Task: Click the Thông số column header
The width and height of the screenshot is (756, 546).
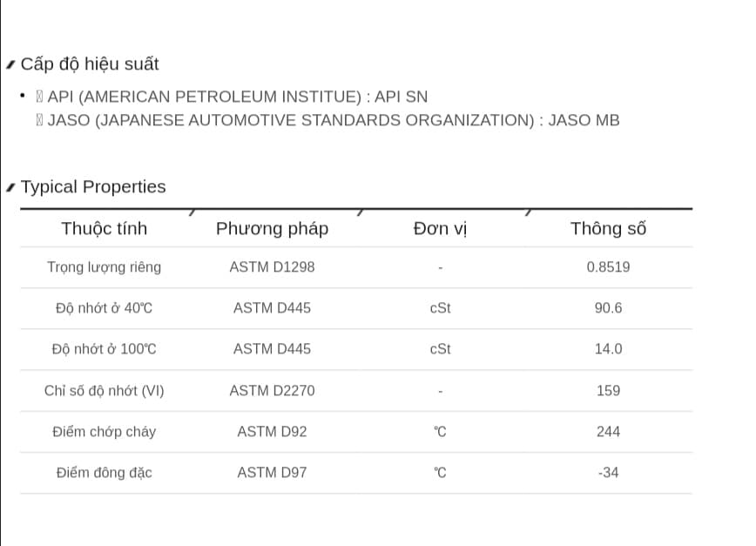Action: coord(609,228)
